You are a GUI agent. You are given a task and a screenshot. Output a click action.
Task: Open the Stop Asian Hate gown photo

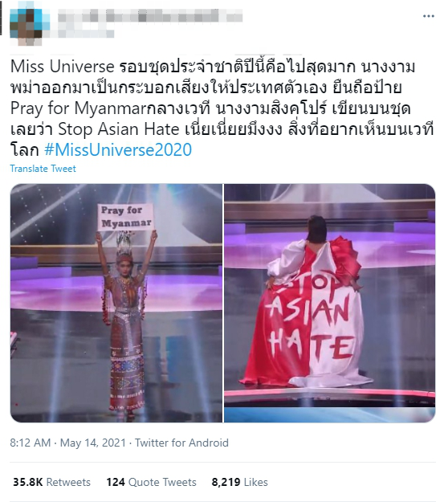tap(329, 303)
